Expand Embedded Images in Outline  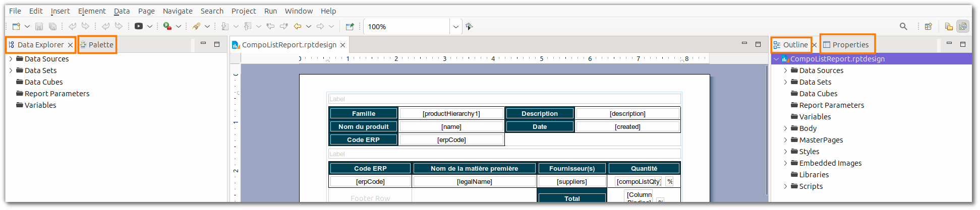point(785,163)
